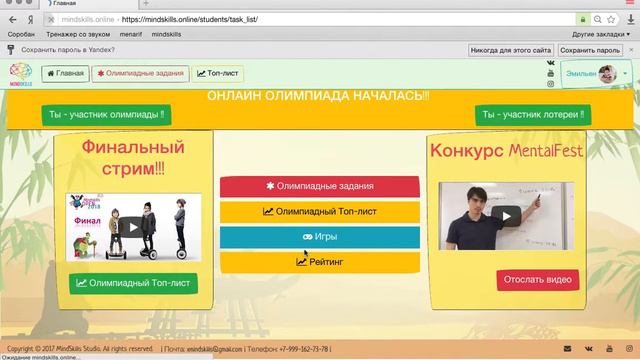
Task: Open new browser tab plus
Action: tap(146, 3)
